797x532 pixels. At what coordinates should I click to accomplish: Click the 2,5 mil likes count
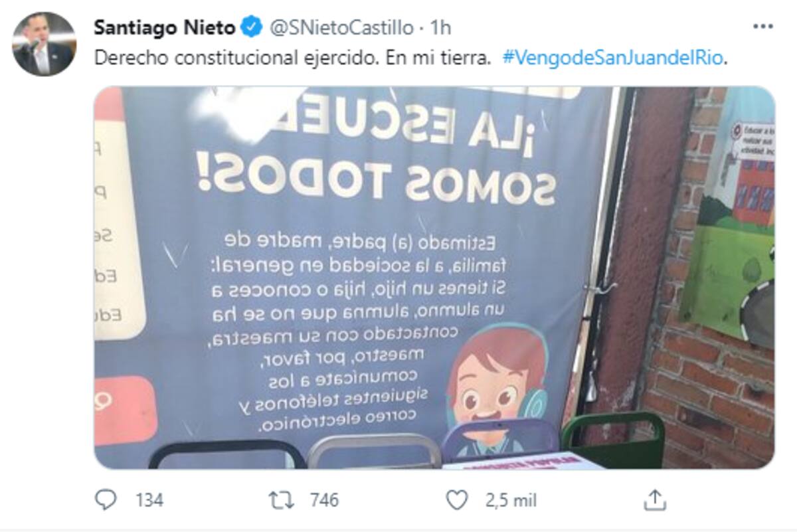(511, 499)
